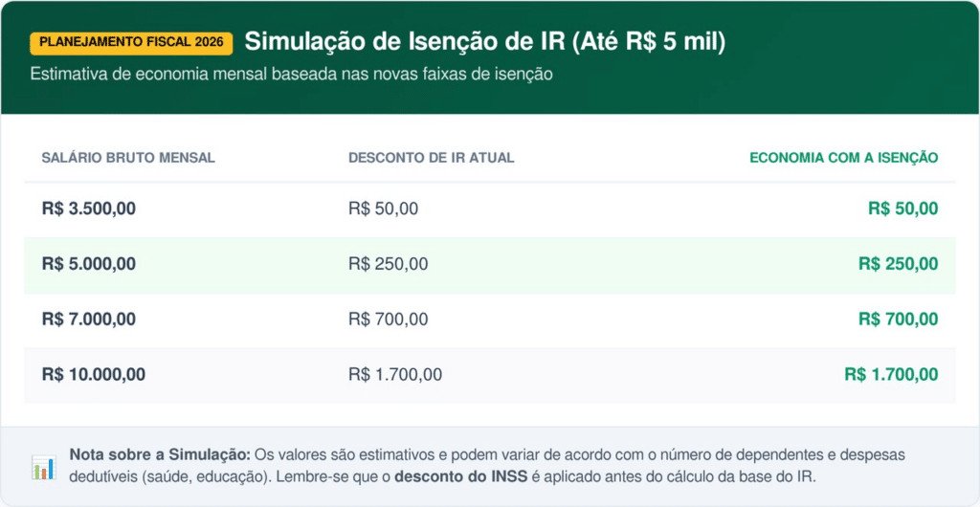Click the current IR discount of R$ 250,00
The width and height of the screenshot is (980, 507).
point(388,264)
